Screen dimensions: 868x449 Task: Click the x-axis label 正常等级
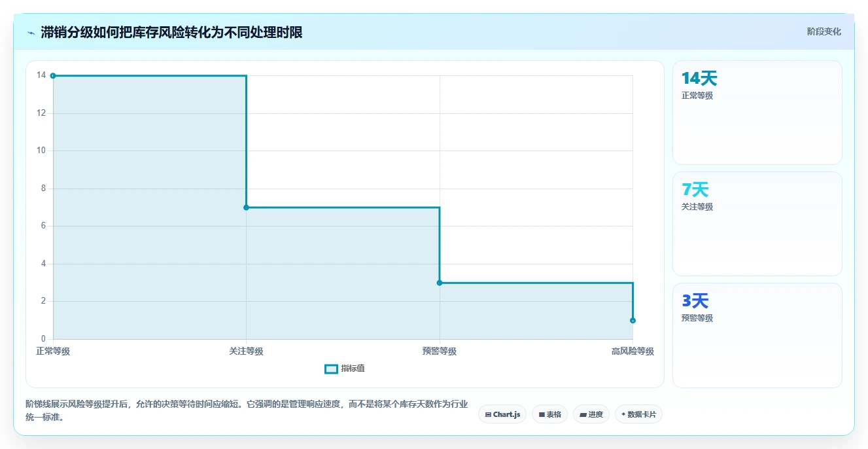point(53,351)
